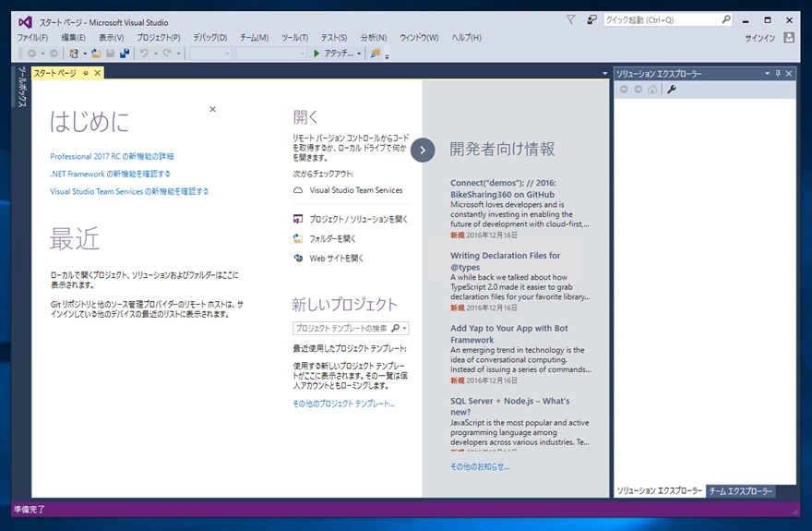Screen dimensions: 812x531
Task: Open Writing Declaration Files for @types article
Action: click(506, 261)
